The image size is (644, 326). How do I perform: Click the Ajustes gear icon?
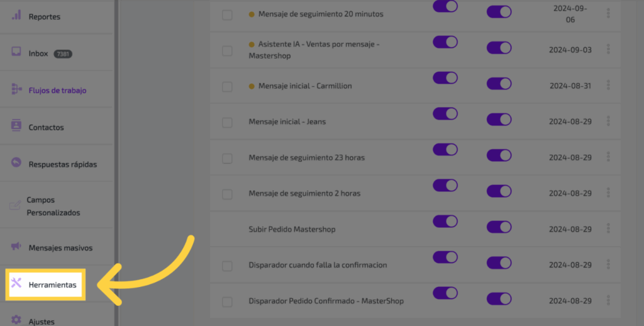[16, 320]
